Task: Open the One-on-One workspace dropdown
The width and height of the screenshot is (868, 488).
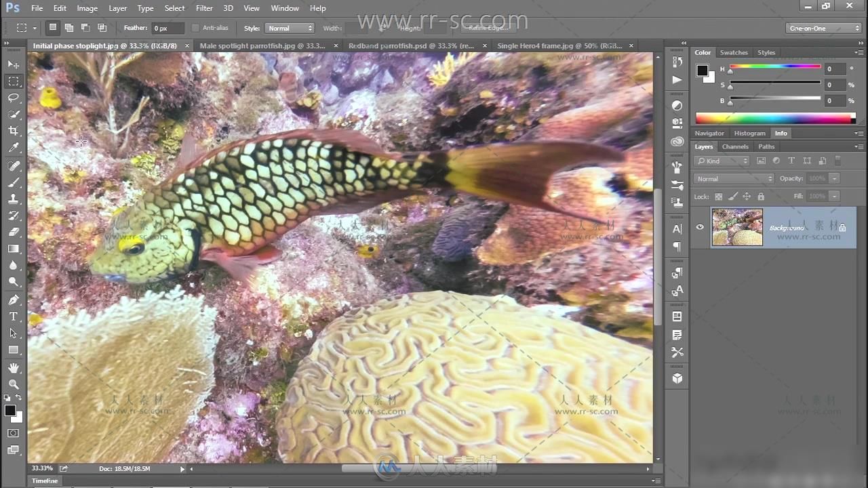Action: pyautogui.click(x=824, y=28)
